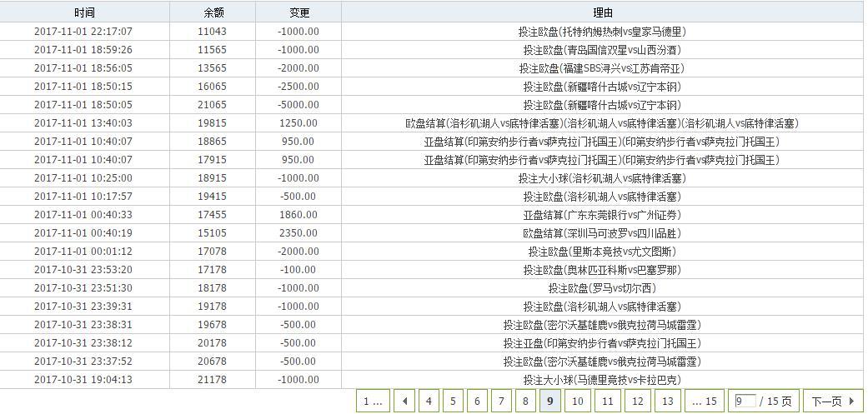Select balance value 18865

pos(212,142)
